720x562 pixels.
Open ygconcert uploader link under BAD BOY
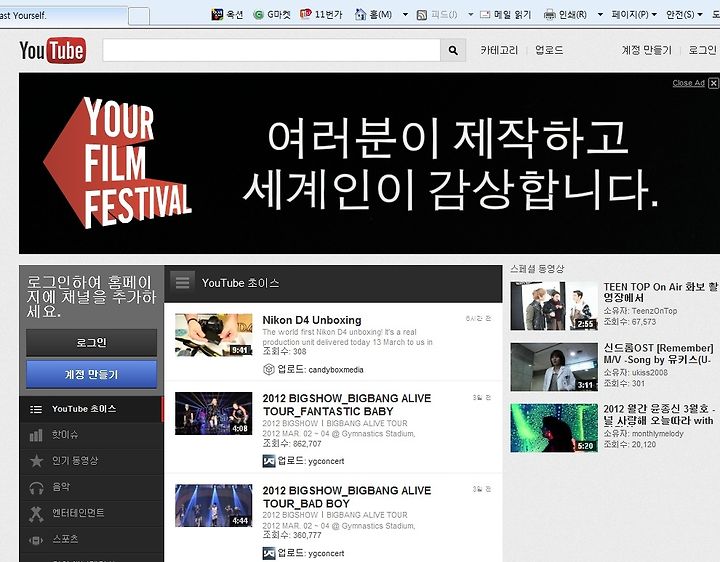[x=326, y=553]
